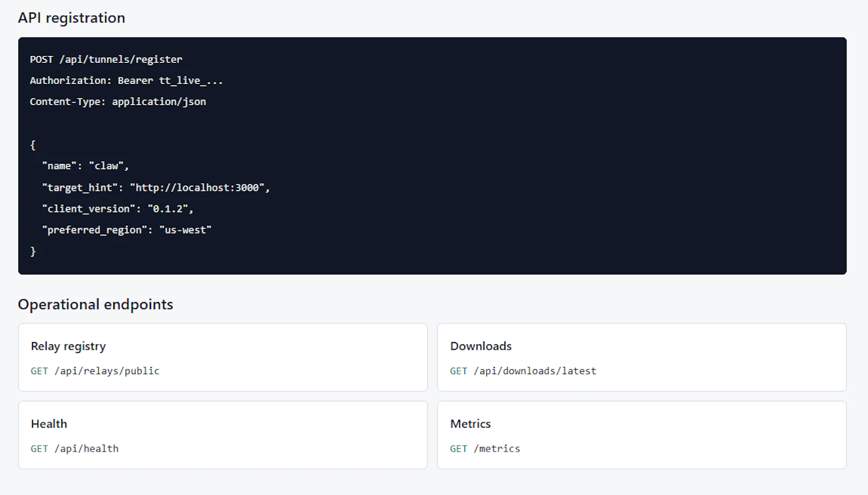Open the Relay registry card title
The image size is (868, 495).
(68, 346)
